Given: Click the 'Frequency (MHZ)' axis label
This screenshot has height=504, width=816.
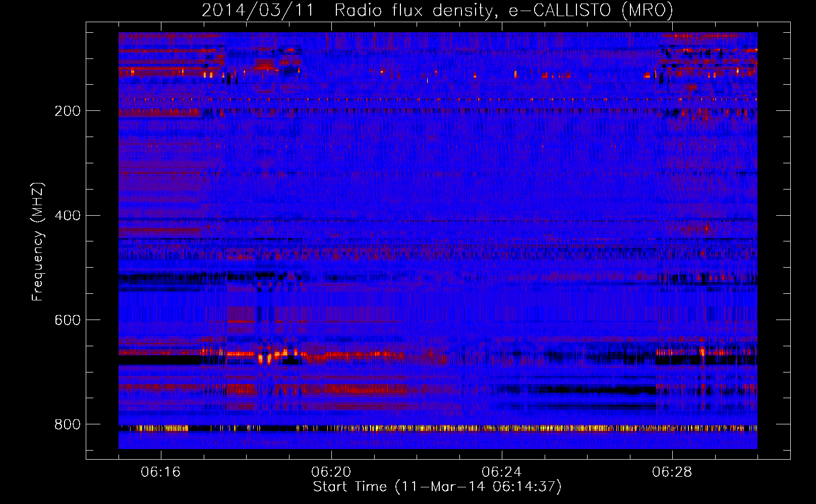Looking at the screenshot, I should [38, 241].
